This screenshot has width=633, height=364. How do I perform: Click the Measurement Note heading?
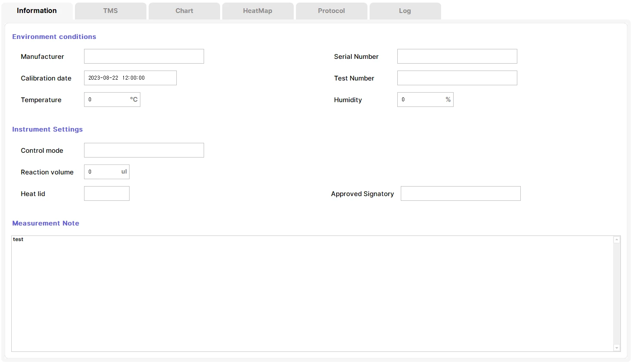click(45, 223)
